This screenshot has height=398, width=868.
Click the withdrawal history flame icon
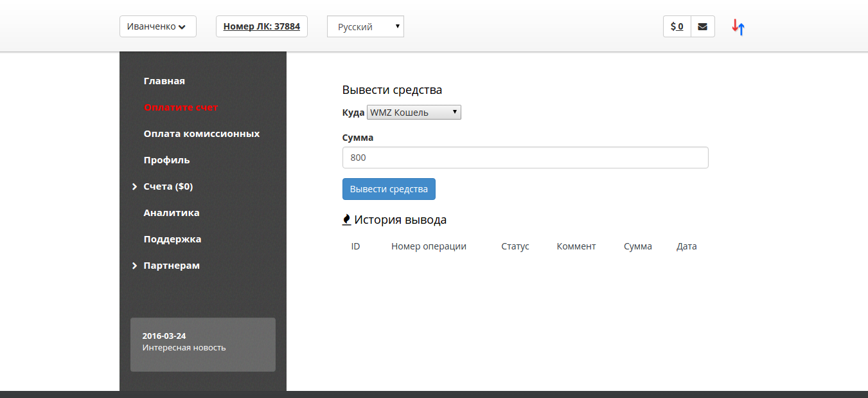point(347,220)
